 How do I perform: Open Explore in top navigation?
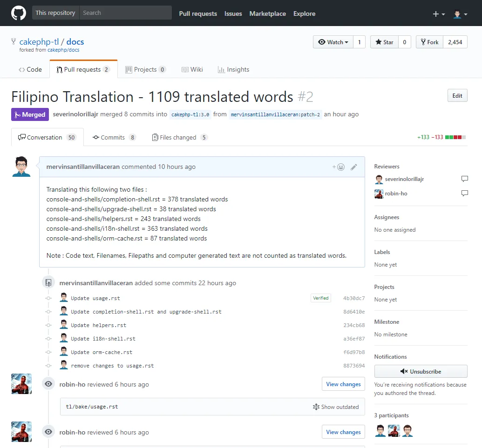click(x=304, y=13)
